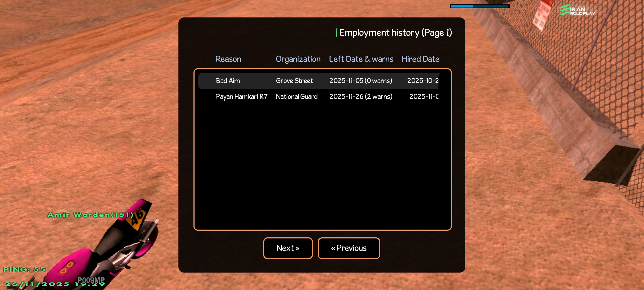Click the 2025-11-05 (0 warns) cell
This screenshot has width=644, height=290.
click(x=361, y=81)
